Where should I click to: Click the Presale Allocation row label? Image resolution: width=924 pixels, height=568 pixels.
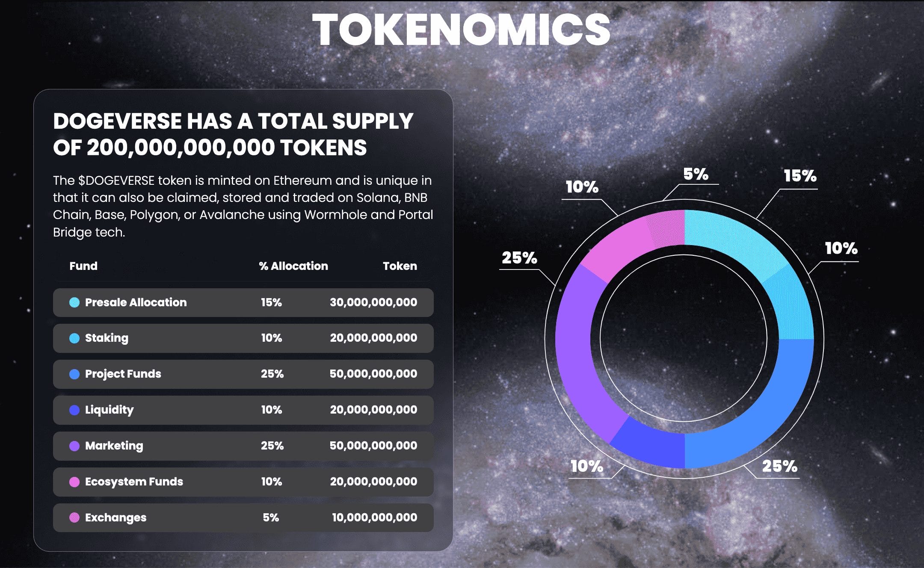pyautogui.click(x=136, y=302)
